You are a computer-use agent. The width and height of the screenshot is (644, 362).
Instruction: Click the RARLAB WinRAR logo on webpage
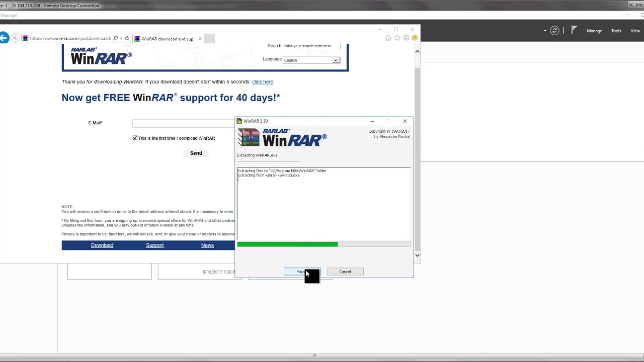point(101,56)
